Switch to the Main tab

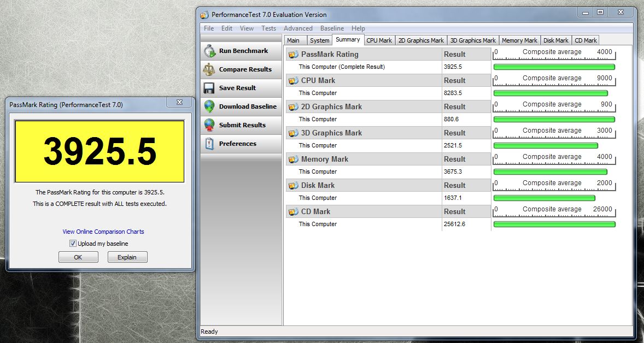[295, 40]
